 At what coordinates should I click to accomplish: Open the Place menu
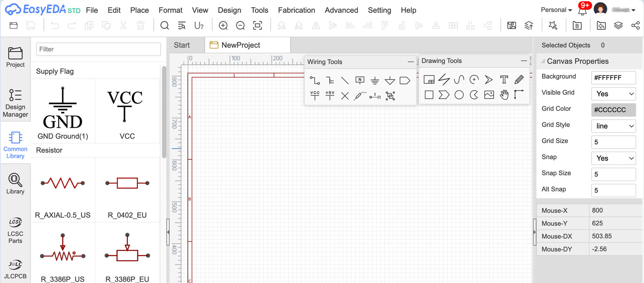coord(139,10)
